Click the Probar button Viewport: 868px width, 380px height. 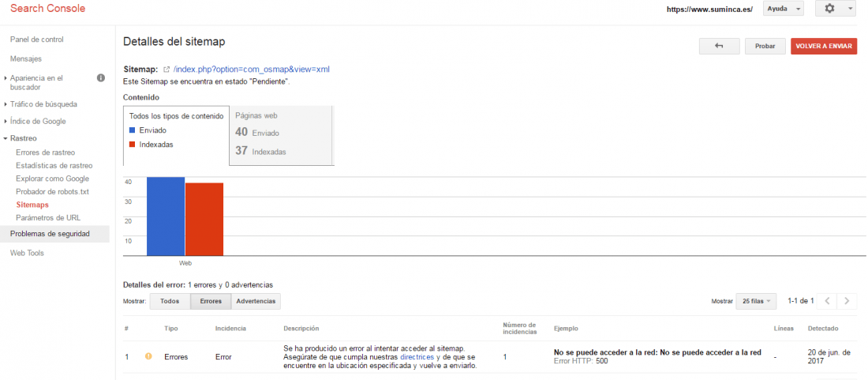pos(765,47)
